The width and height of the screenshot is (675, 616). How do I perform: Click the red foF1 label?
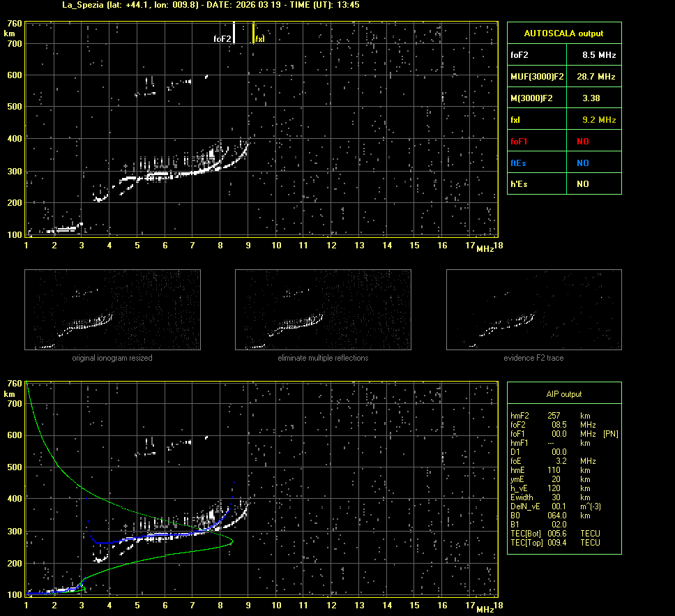point(519,142)
